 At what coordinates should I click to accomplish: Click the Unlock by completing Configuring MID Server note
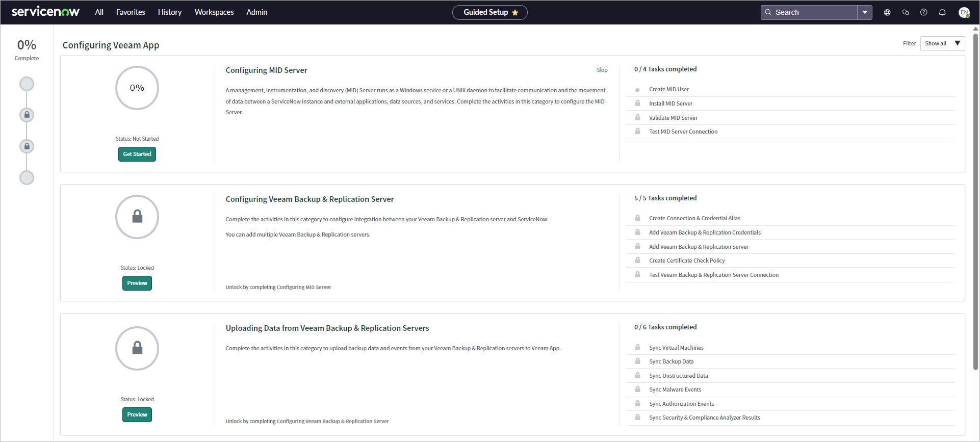pyautogui.click(x=278, y=287)
